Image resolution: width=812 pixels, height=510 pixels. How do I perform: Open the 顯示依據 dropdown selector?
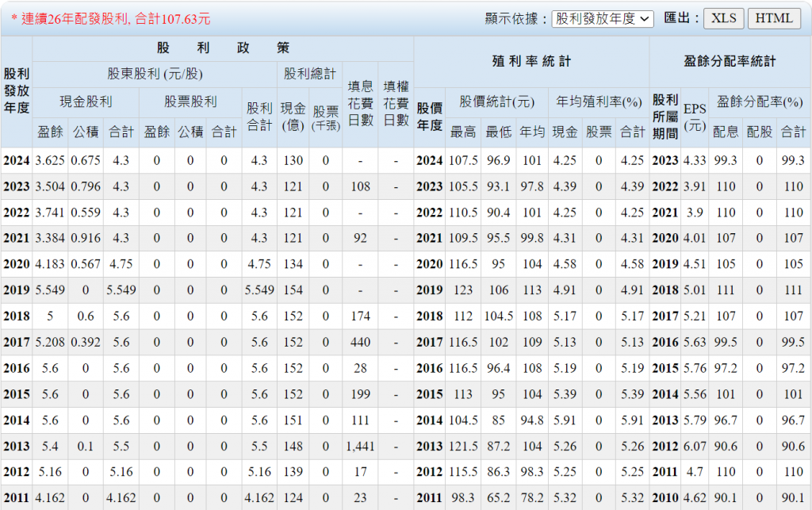[602, 18]
